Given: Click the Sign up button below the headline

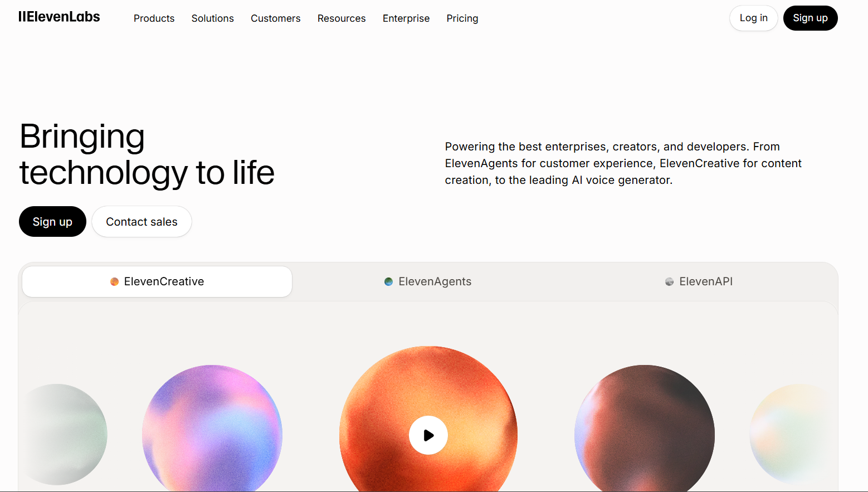Looking at the screenshot, I should [x=52, y=222].
